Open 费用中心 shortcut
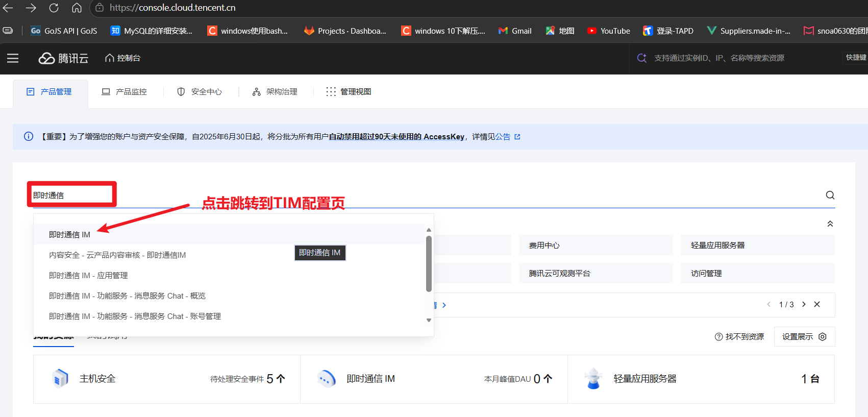Image resolution: width=868 pixels, height=417 pixels. pos(596,245)
